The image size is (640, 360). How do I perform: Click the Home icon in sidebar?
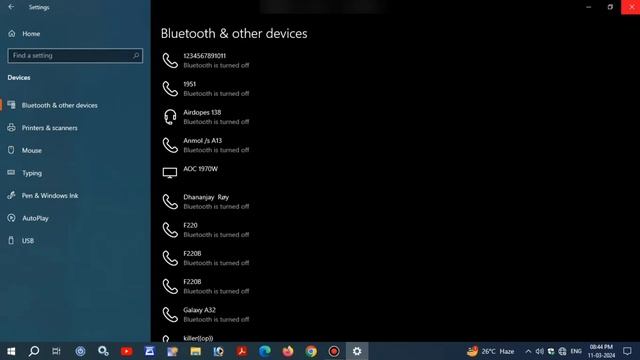coord(11,33)
